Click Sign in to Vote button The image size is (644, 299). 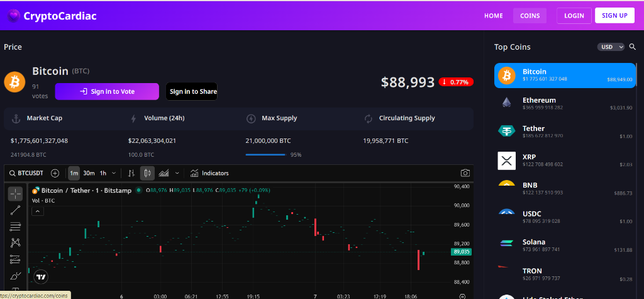tap(107, 91)
